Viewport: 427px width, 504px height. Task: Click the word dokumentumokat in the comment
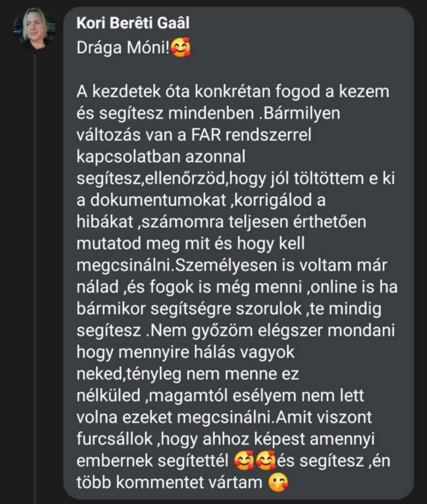pos(156,200)
